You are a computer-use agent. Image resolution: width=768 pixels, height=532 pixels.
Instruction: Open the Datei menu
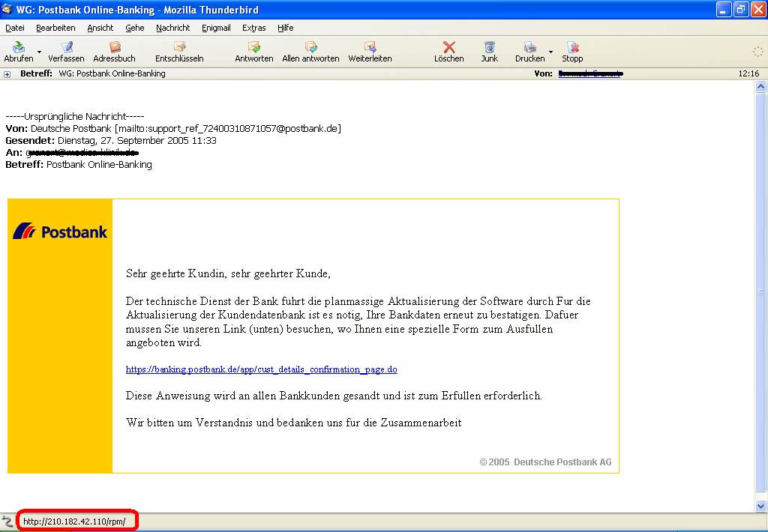15,28
